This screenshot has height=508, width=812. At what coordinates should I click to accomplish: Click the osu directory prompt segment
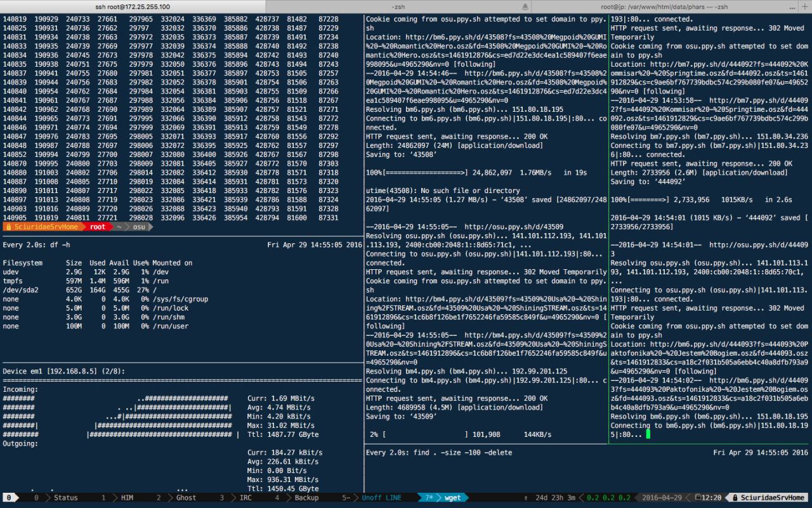138,227
